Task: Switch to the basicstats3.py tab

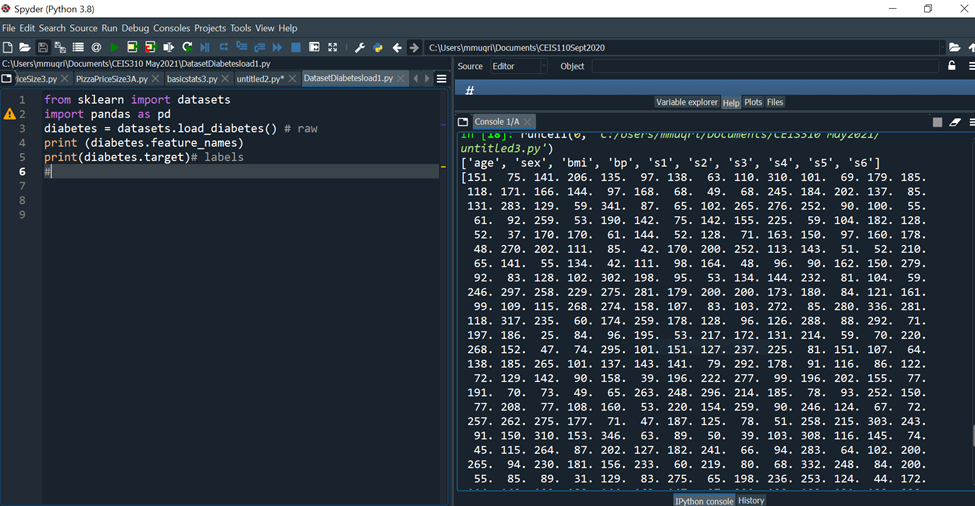Action: coord(192,78)
